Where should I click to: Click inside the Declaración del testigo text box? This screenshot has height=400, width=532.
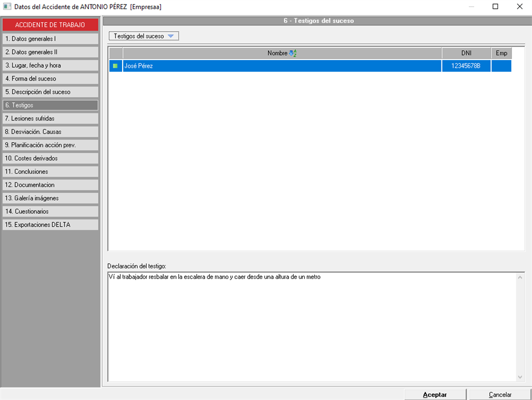(x=311, y=328)
